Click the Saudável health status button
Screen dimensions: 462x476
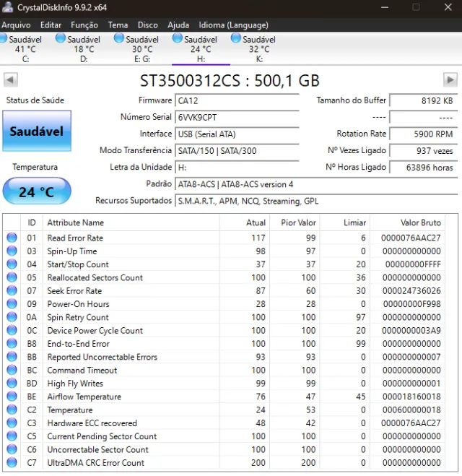coord(37,131)
